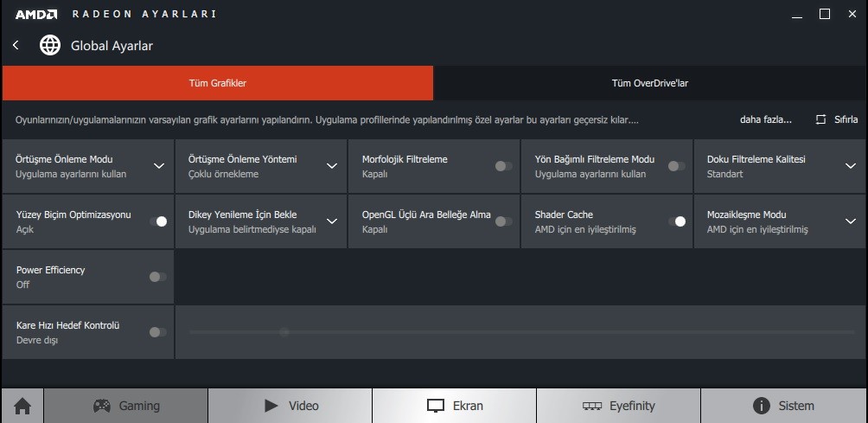Click the AMD logo

[x=36, y=15]
